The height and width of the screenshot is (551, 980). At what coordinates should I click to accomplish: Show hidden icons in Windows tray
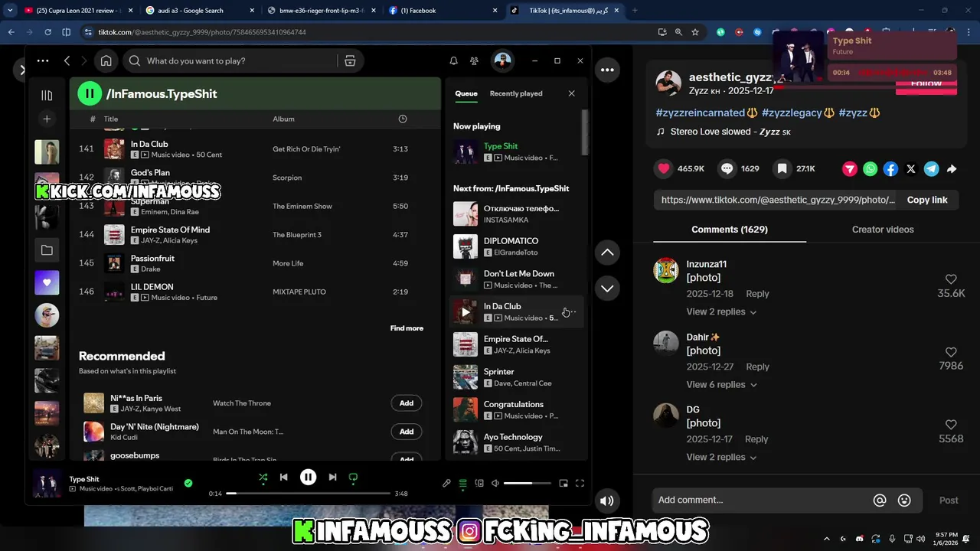click(x=825, y=539)
